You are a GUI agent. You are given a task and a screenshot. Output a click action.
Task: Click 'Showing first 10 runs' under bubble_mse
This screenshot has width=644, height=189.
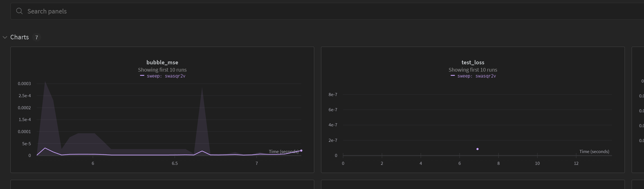(162, 70)
